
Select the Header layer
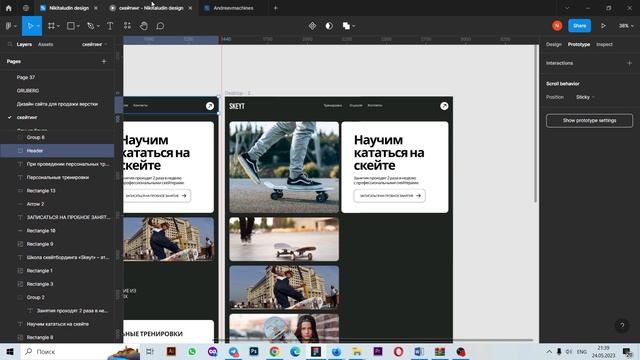point(57,151)
